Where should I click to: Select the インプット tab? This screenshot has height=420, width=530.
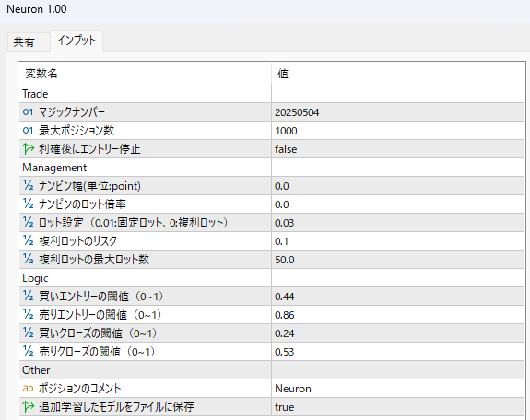tap(77, 41)
